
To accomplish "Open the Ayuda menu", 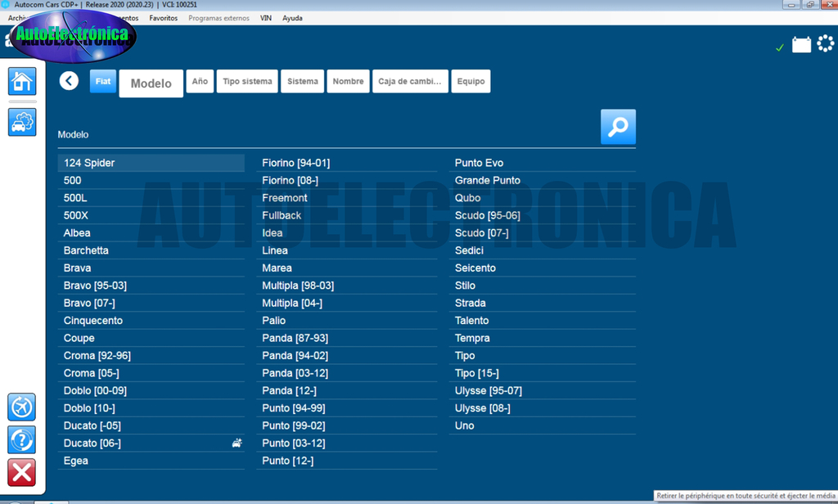I will click(x=292, y=18).
